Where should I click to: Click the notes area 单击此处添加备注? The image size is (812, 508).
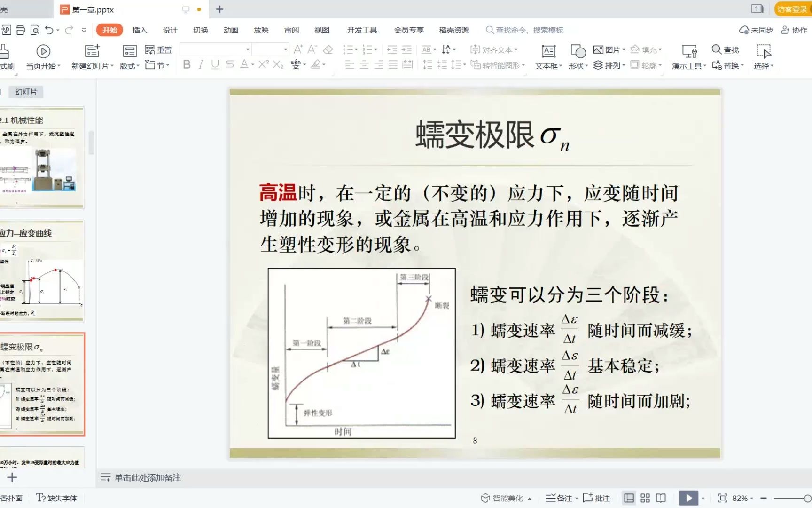pos(147,478)
